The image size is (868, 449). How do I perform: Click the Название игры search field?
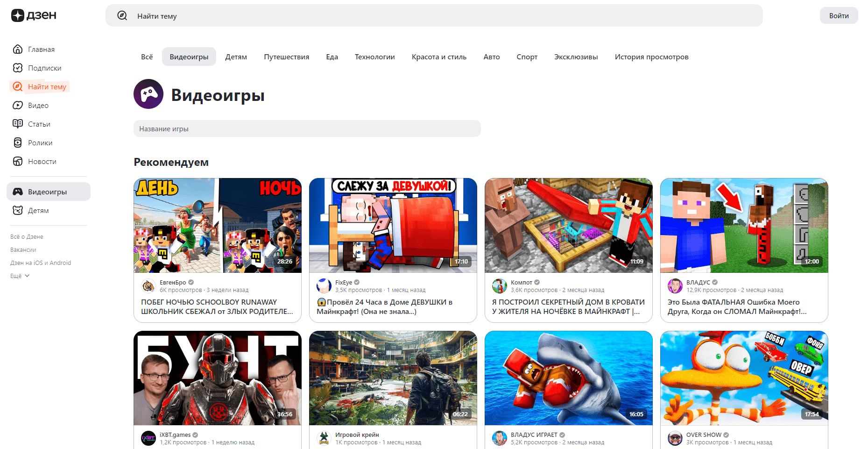[x=307, y=128]
